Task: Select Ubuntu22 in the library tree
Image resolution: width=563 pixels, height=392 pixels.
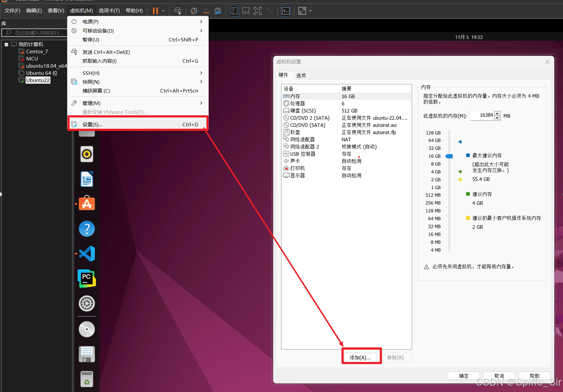Action: [38, 80]
